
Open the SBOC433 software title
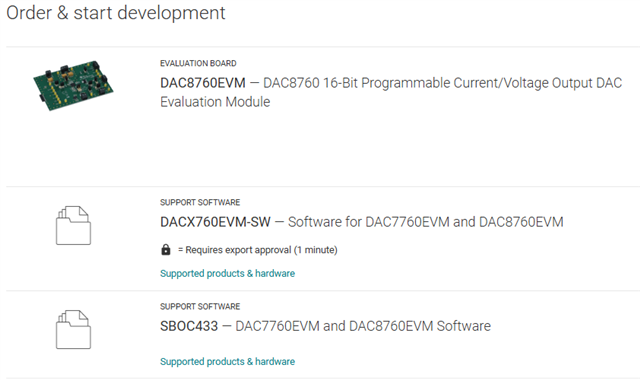pos(189,326)
